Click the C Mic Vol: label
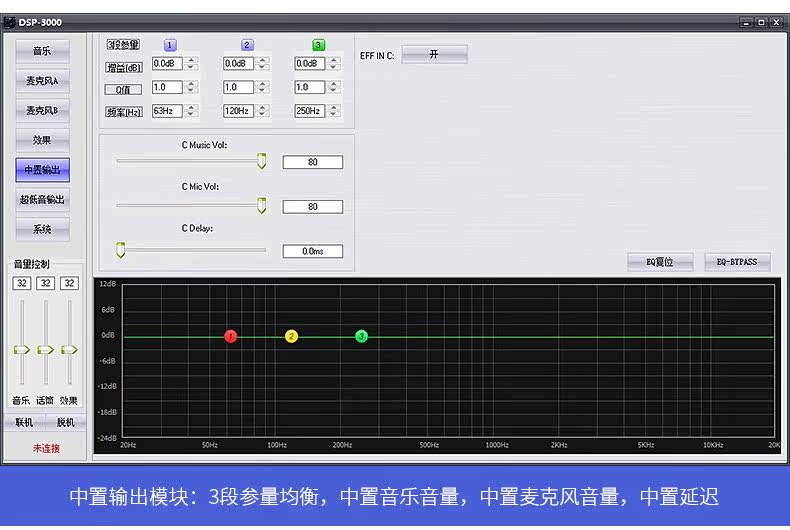Image resolution: width=790 pixels, height=530 pixels. click(201, 187)
